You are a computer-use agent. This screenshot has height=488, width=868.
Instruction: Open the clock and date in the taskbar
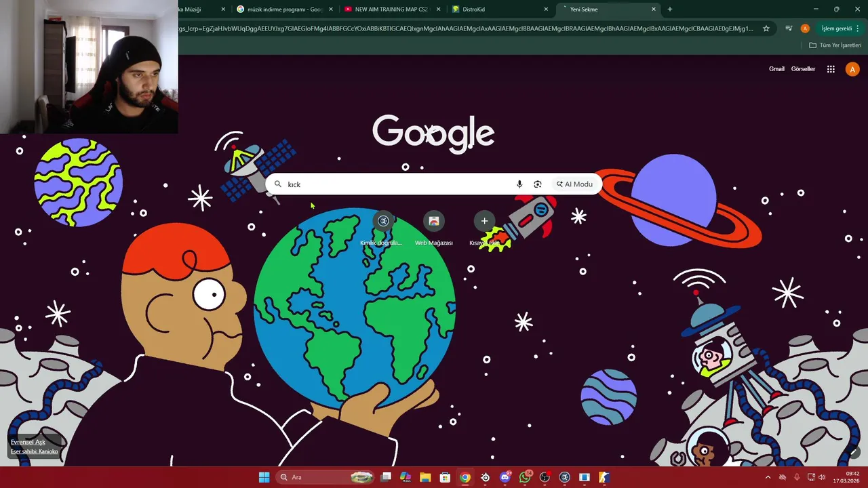(x=846, y=477)
